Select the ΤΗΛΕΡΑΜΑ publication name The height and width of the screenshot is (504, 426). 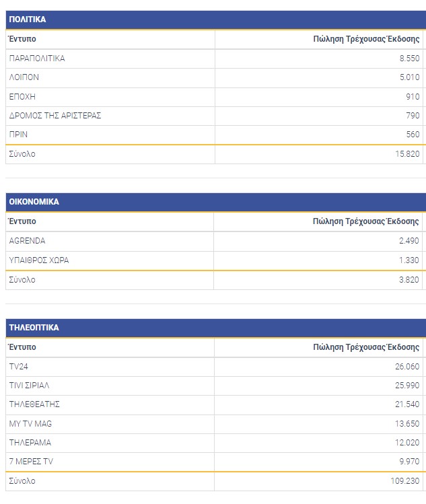(30, 443)
